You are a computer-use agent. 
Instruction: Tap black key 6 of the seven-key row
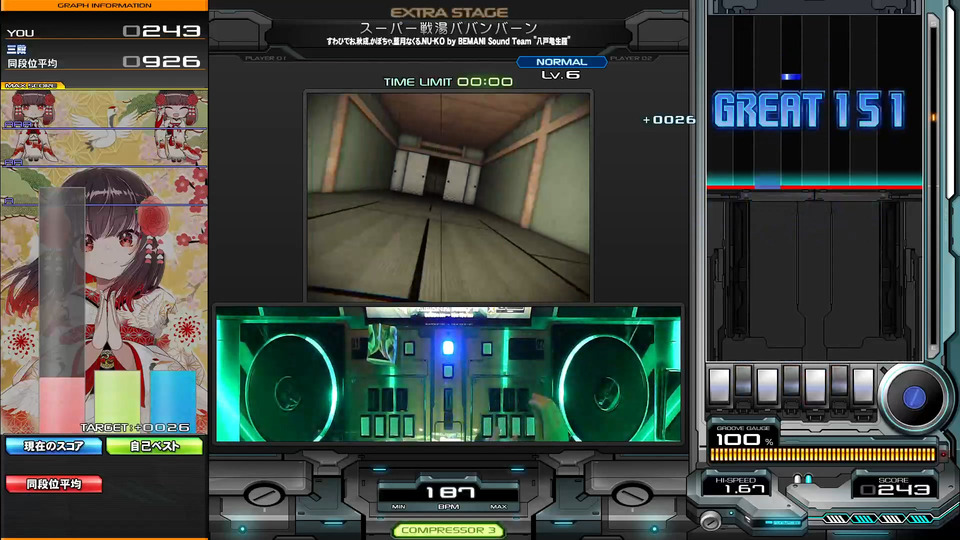839,381
